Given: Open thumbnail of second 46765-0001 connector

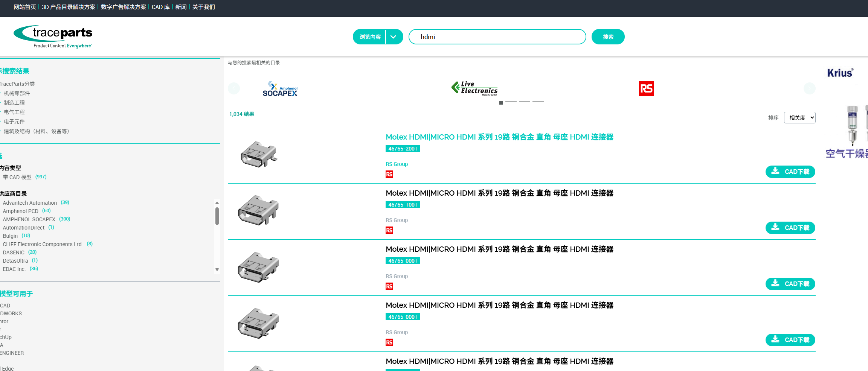Looking at the screenshot, I should click(x=258, y=323).
